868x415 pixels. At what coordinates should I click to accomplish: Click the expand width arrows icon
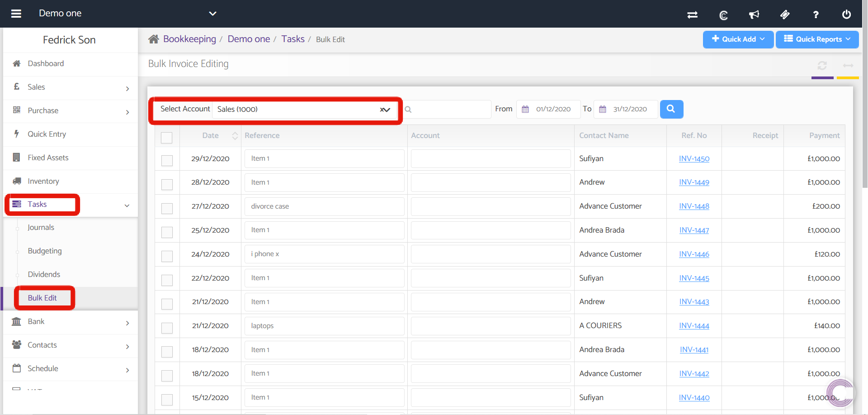pos(848,66)
